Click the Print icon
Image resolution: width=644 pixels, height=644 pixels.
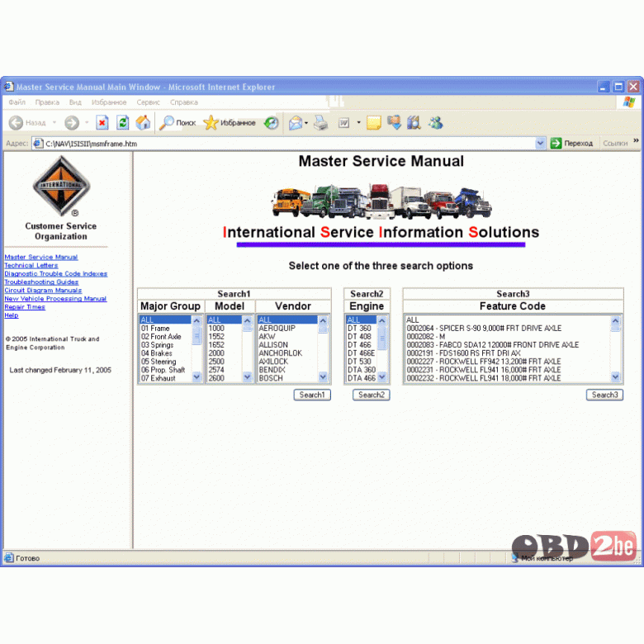(x=321, y=122)
